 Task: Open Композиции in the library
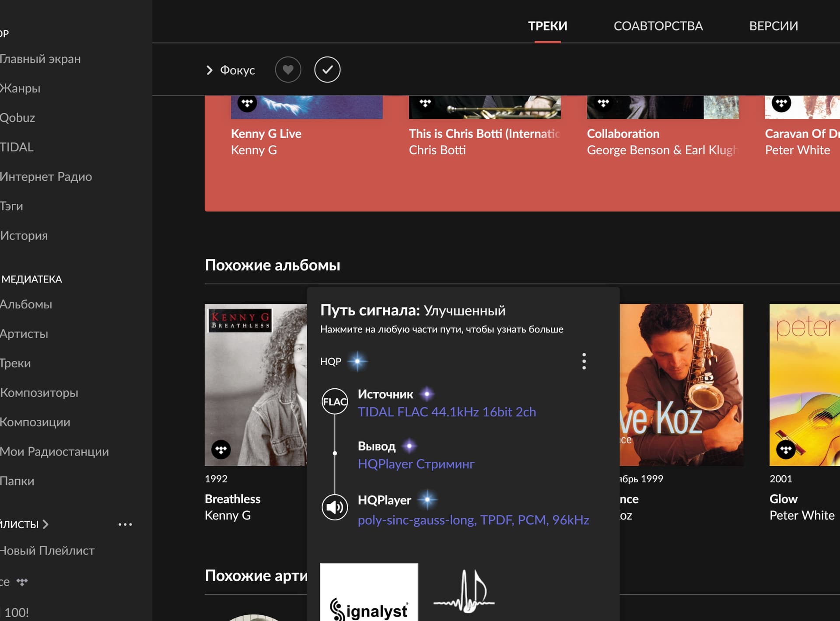click(x=35, y=422)
